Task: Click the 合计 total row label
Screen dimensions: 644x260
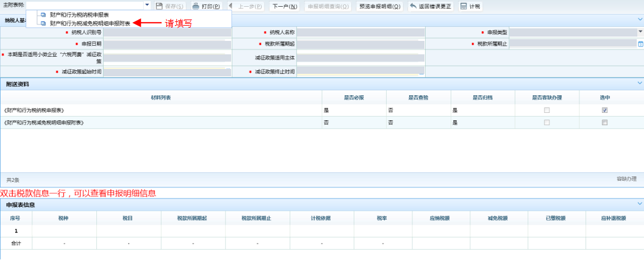Action: coord(16,243)
